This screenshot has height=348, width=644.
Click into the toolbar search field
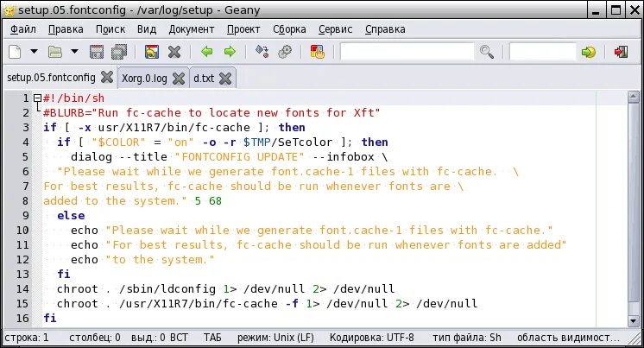[x=407, y=52]
